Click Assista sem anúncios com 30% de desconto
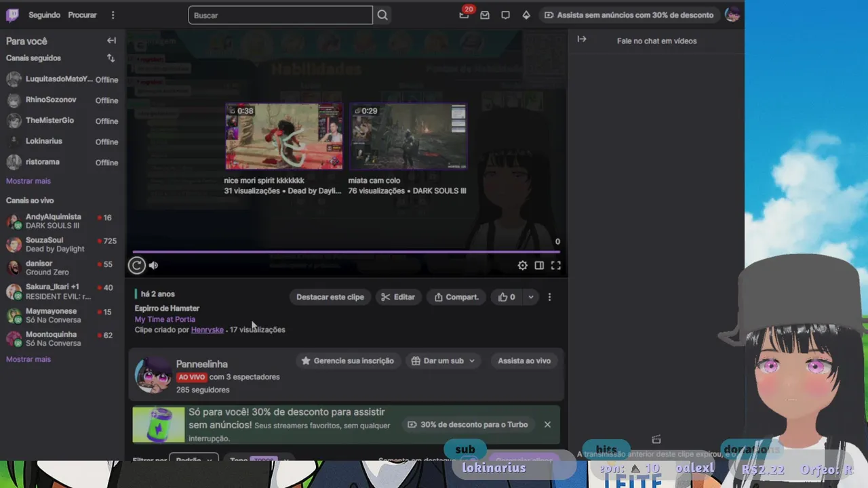 click(x=629, y=15)
